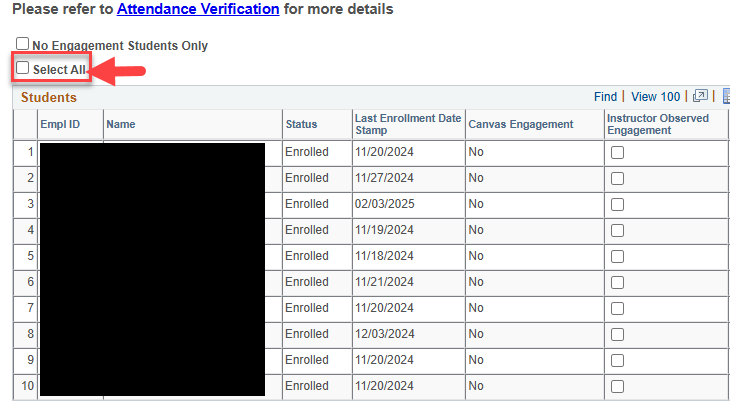The width and height of the screenshot is (730, 404).
Task: Sort by Canvas Engagement column header
Action: tap(520, 124)
